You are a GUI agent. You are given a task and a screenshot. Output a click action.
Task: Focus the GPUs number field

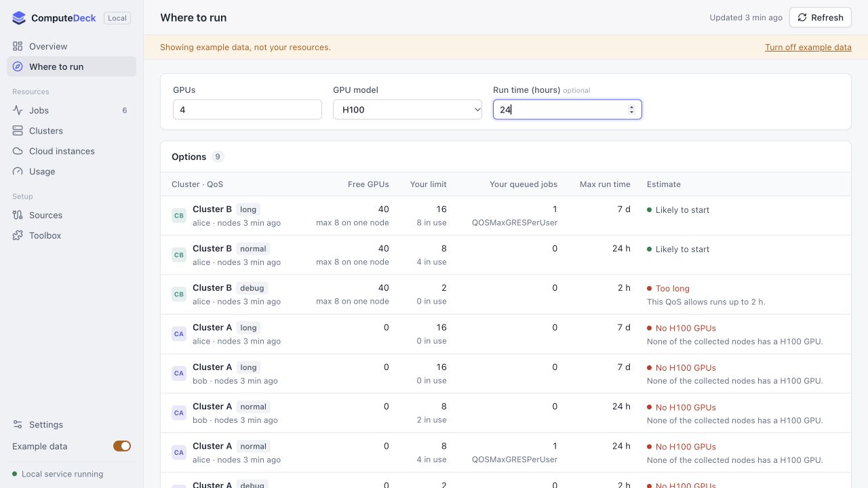(248, 110)
